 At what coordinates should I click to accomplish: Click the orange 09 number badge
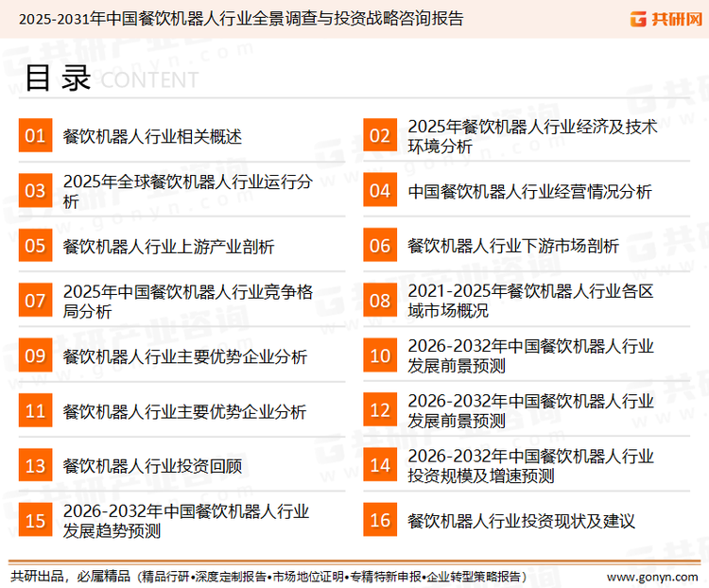(35, 356)
